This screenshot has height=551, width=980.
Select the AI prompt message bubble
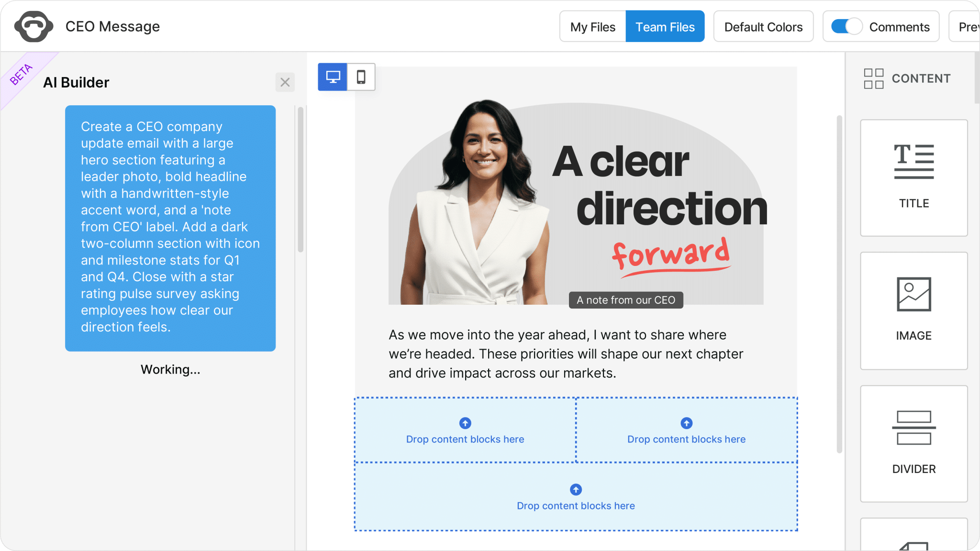(x=170, y=228)
